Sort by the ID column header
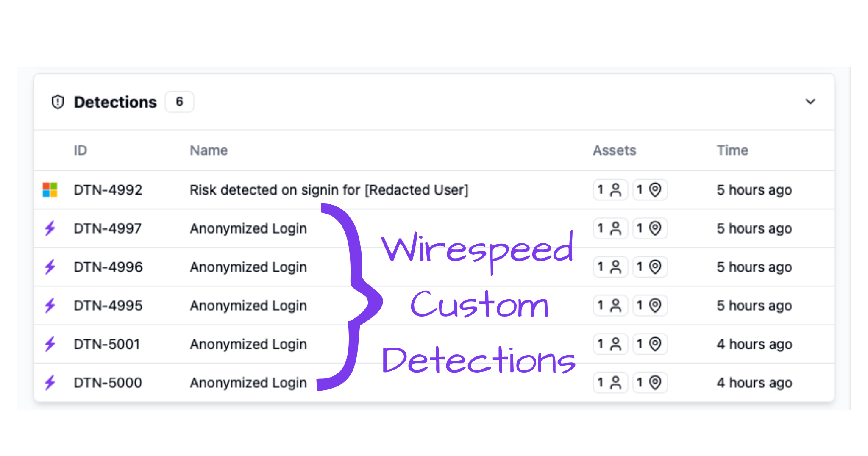The height and width of the screenshot is (456, 868). pyautogui.click(x=80, y=150)
